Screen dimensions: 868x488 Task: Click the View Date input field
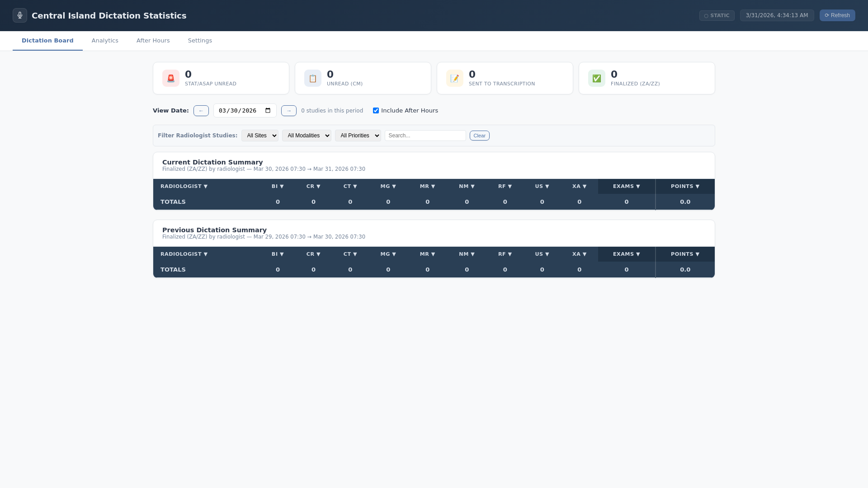click(x=245, y=111)
